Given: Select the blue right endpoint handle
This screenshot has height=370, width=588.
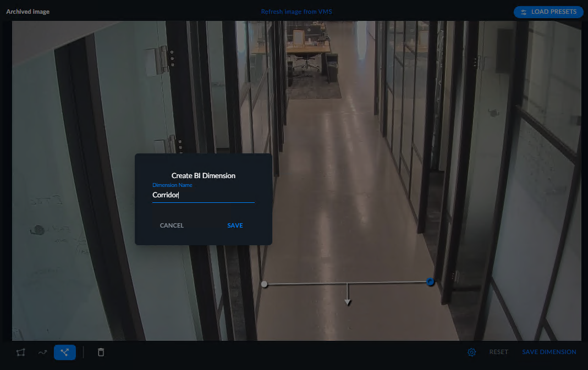Looking at the screenshot, I should [x=430, y=281].
